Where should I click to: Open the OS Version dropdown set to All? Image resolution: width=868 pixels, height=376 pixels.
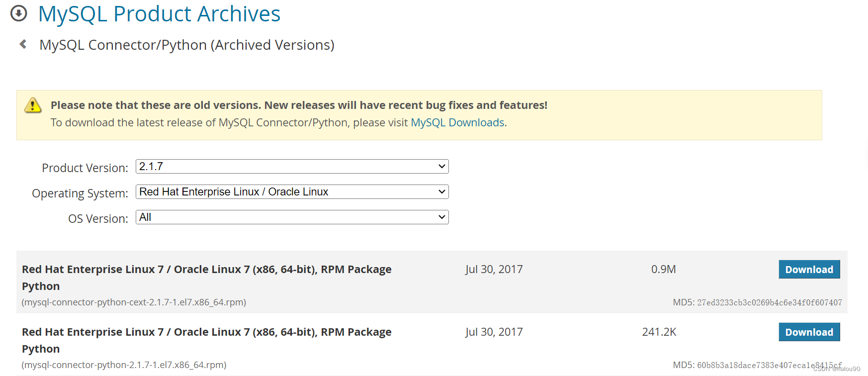point(292,217)
